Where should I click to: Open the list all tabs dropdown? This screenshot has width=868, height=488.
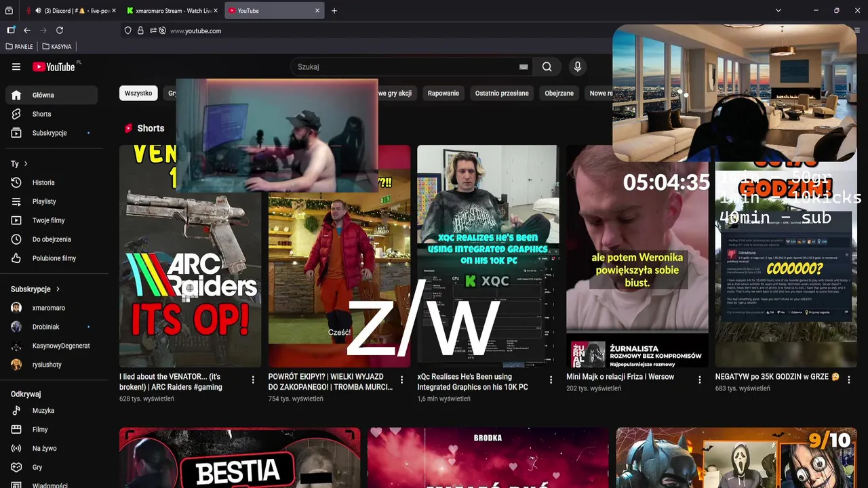(778, 11)
